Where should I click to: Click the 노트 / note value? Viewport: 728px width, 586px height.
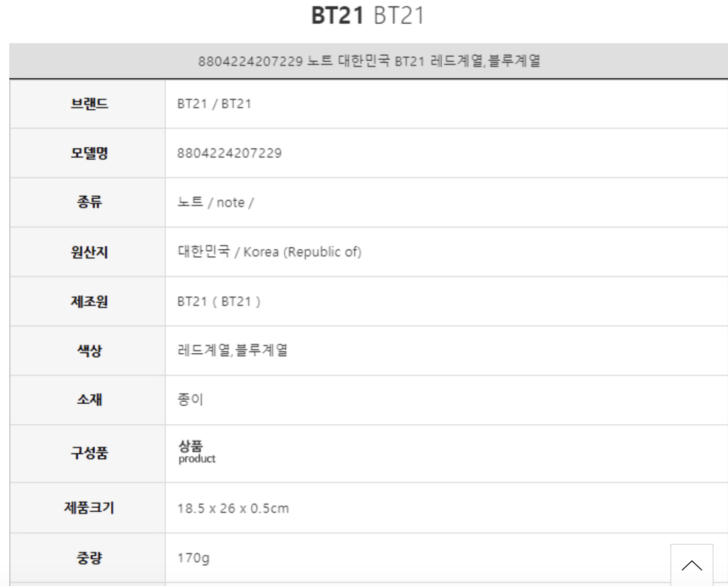pos(215,202)
